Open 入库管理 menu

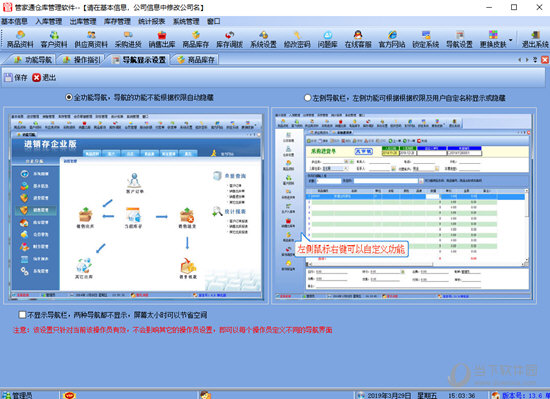click(x=49, y=21)
